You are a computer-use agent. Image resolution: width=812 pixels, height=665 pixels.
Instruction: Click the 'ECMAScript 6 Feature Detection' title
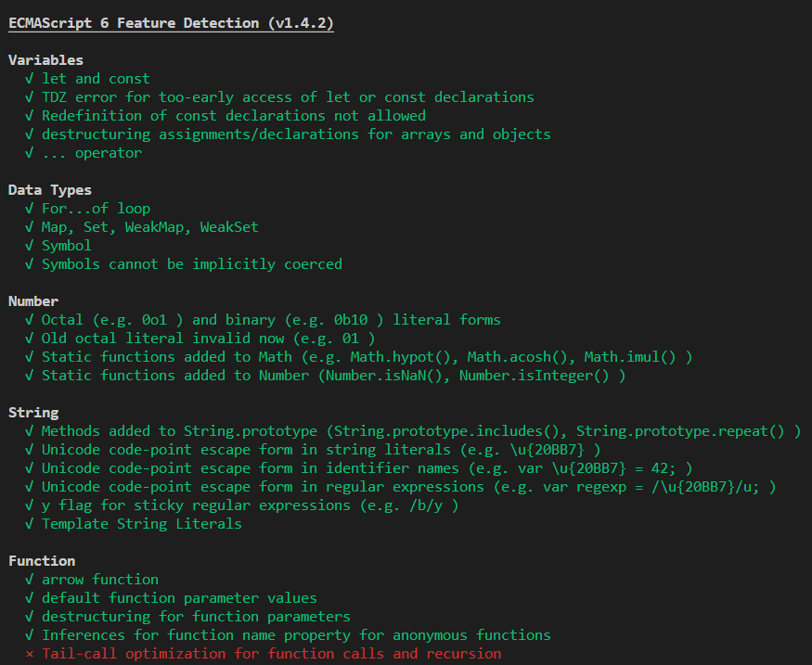coord(171,23)
